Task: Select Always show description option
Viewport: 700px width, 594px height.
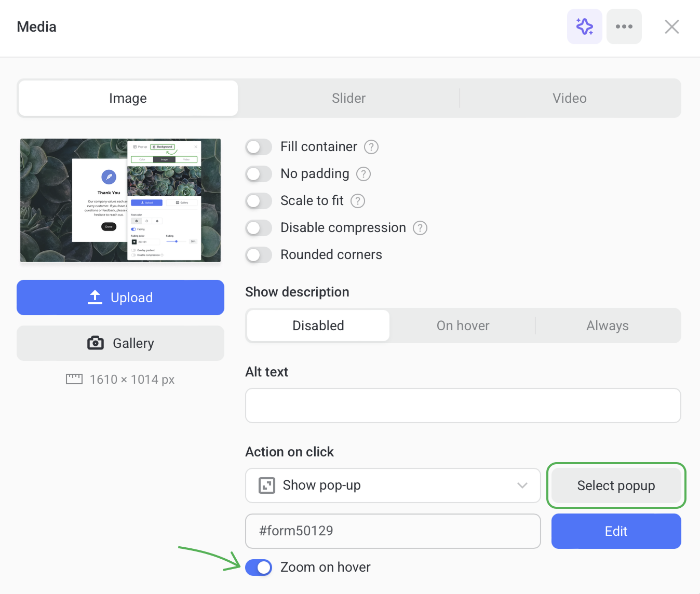Action: [607, 326]
